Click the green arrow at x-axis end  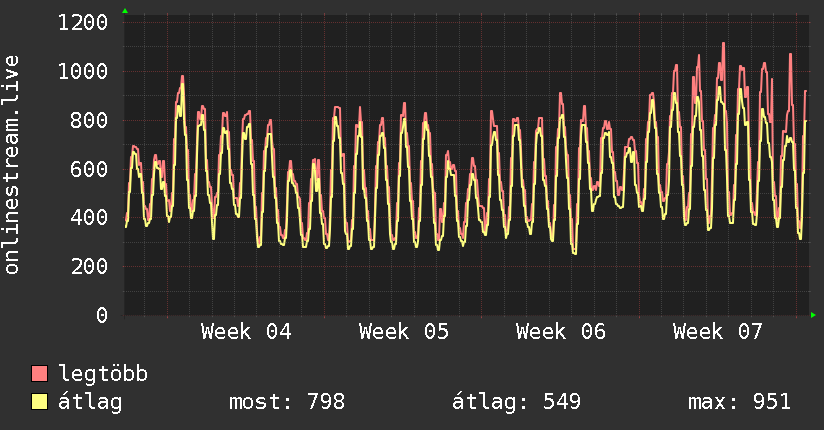click(x=813, y=315)
